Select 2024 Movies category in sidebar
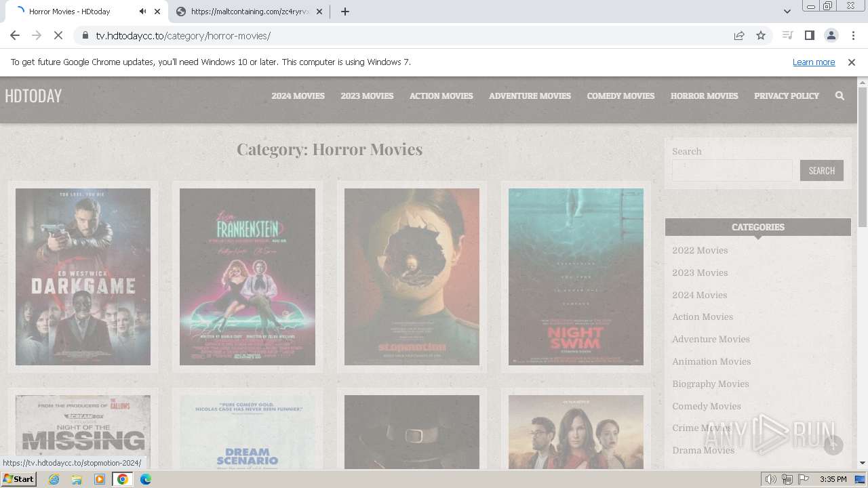This screenshot has width=868, height=488. pos(699,295)
